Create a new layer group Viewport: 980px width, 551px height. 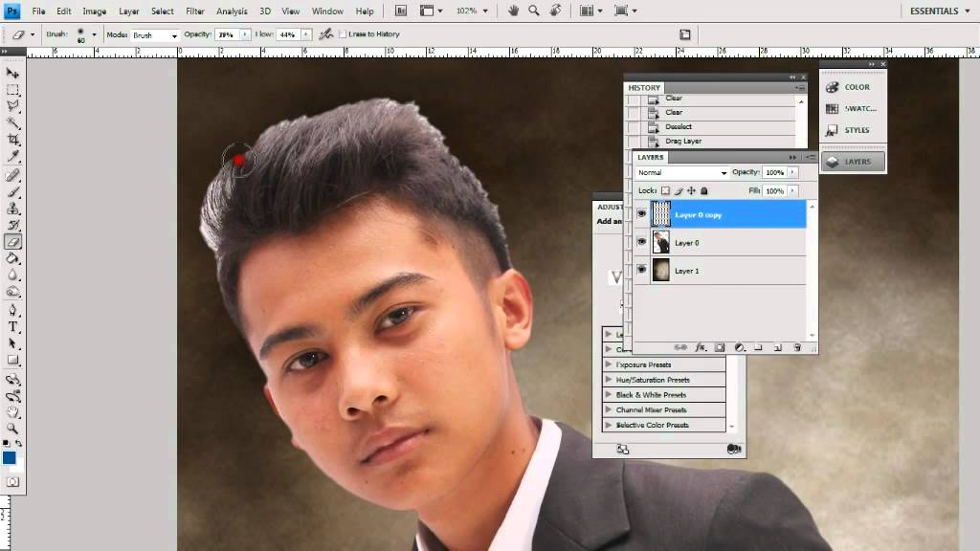coord(758,347)
